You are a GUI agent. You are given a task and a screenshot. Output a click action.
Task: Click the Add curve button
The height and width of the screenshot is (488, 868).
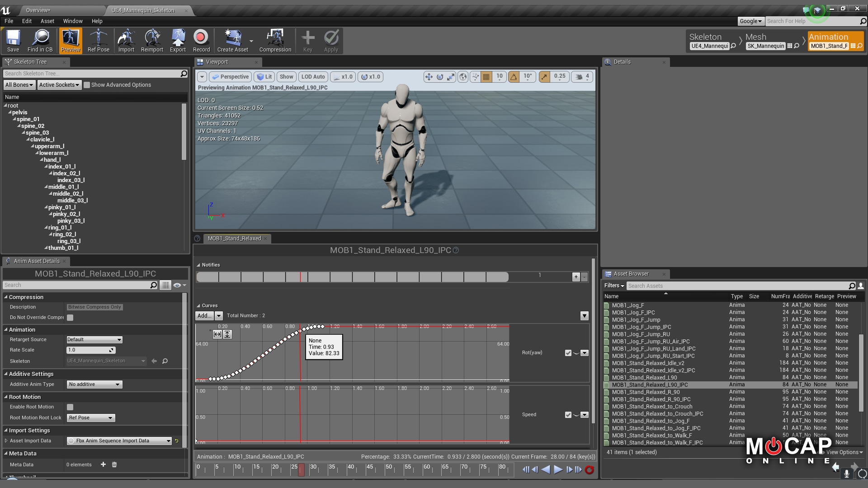(x=204, y=315)
